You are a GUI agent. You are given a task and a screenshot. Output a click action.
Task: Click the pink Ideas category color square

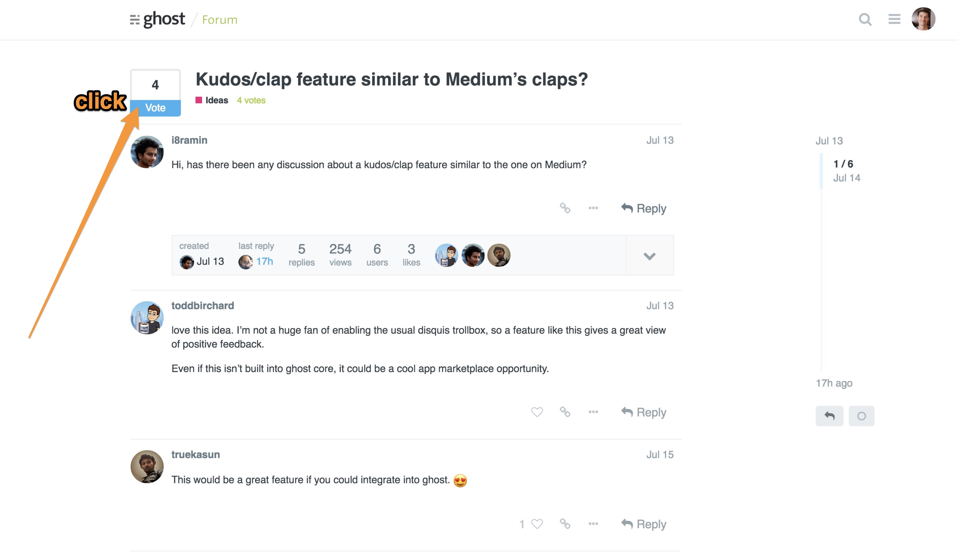[x=199, y=100]
